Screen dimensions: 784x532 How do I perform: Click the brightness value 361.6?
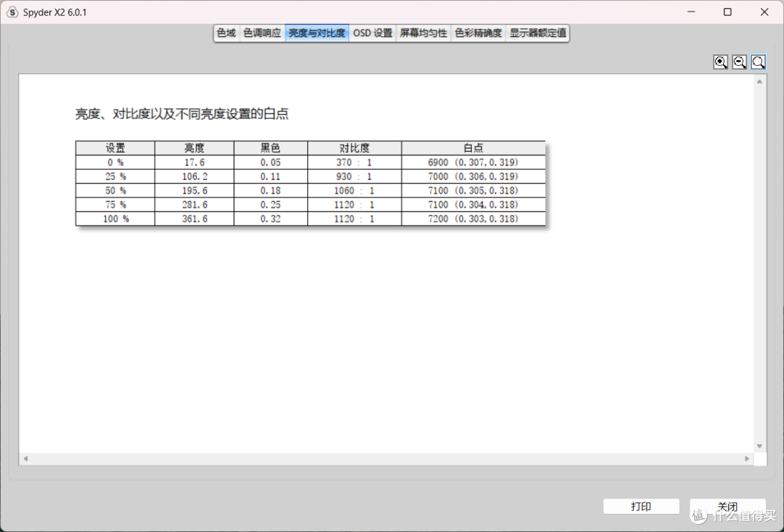click(195, 218)
